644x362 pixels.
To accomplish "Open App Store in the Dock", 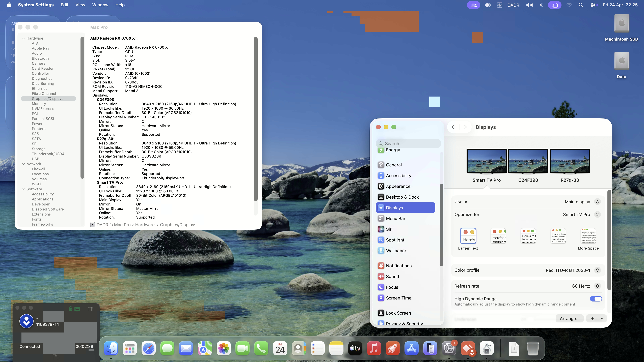I will click(x=412, y=348).
